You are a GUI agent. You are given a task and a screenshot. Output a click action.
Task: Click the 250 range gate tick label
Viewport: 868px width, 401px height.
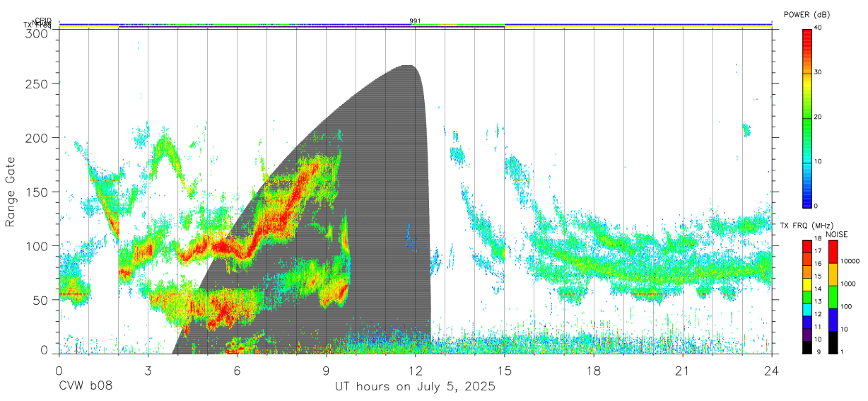pos(38,83)
